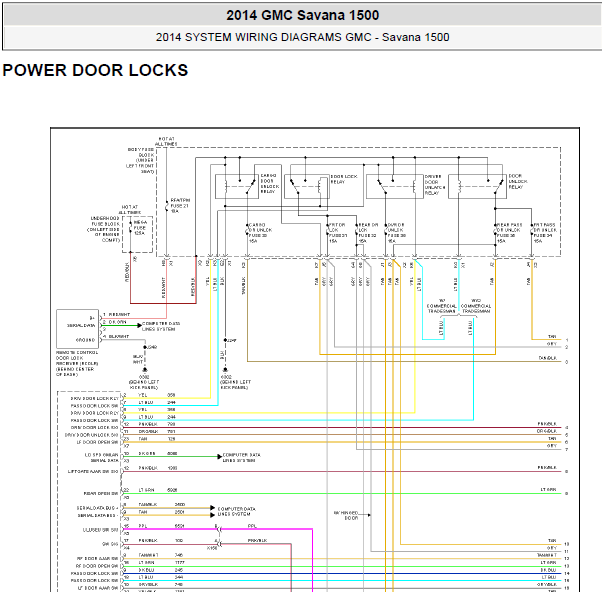Click the PPL label after the connector
The image size is (602, 592).
click(x=252, y=526)
